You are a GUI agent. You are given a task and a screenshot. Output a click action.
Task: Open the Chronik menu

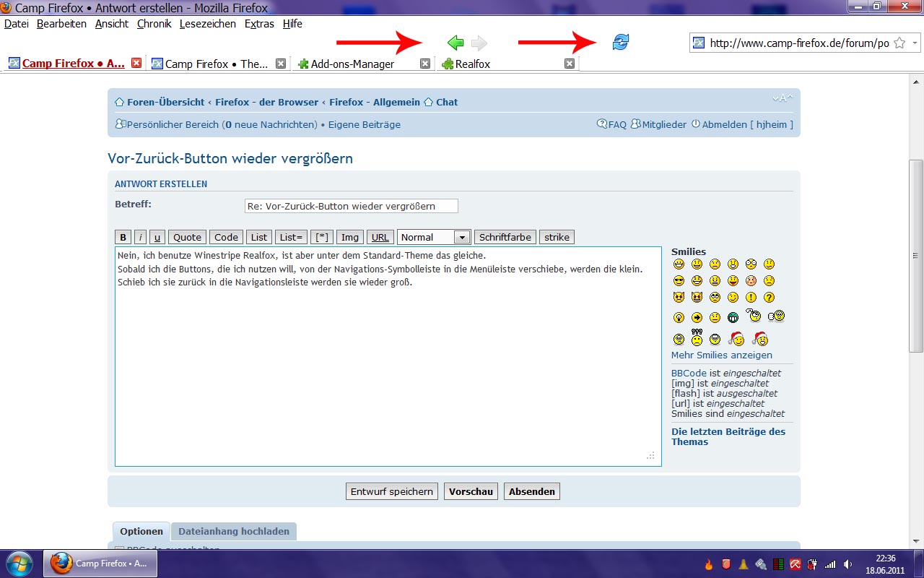click(154, 24)
